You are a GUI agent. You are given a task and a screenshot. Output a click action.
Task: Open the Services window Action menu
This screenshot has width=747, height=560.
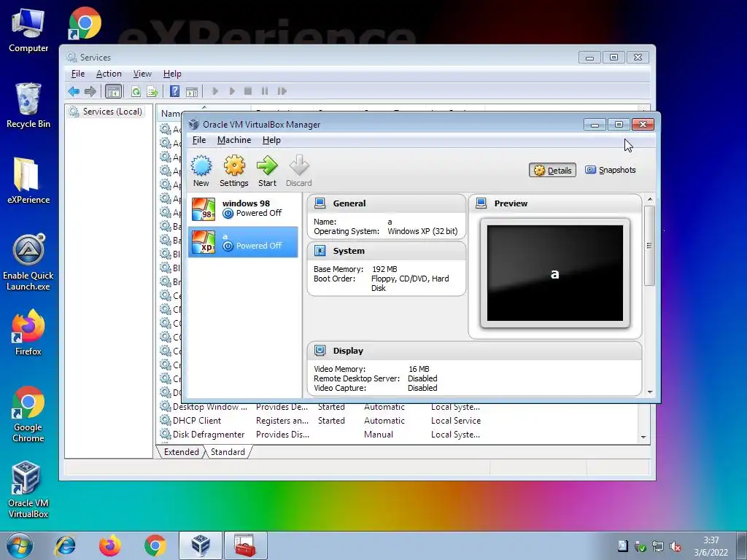coord(109,74)
